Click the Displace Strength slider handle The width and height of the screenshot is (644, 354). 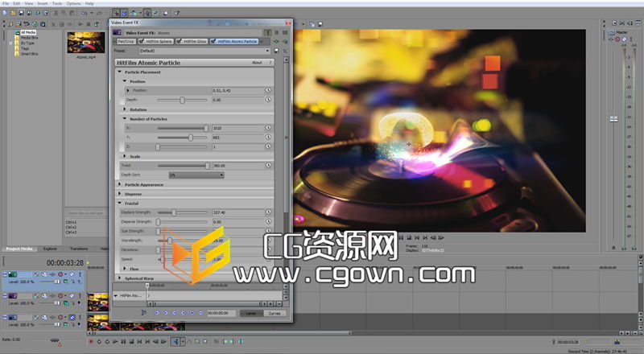click(174, 212)
